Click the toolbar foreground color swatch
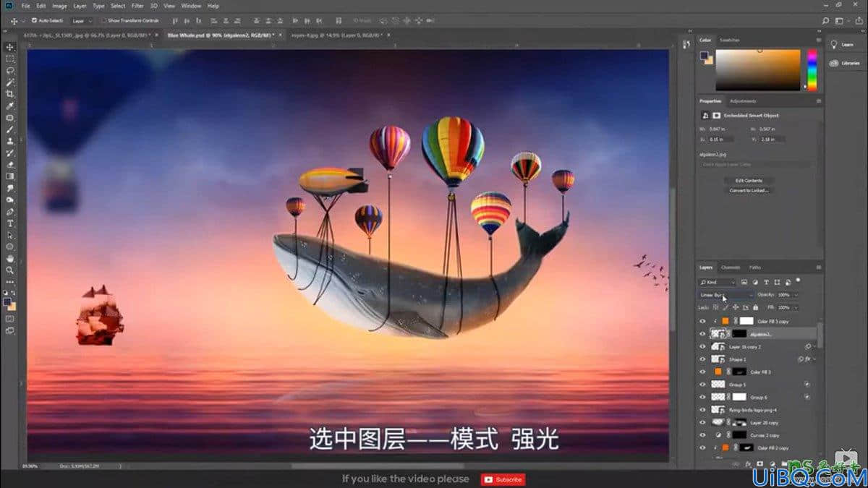868x488 pixels. pyautogui.click(x=7, y=302)
